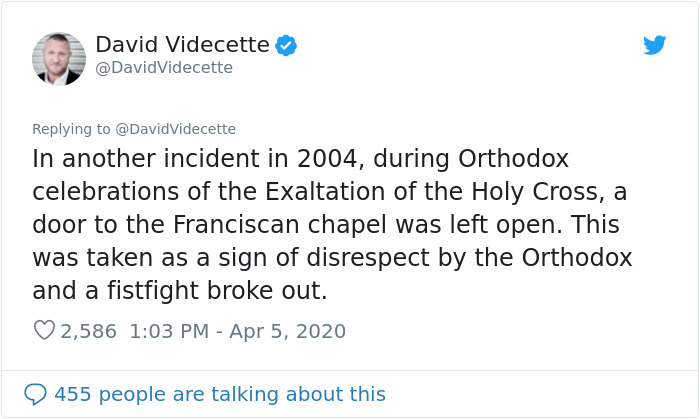Viewport: 700px width, 419px height.
Task: Click the @DavidVidecette mention in reply line
Action: click(x=177, y=128)
